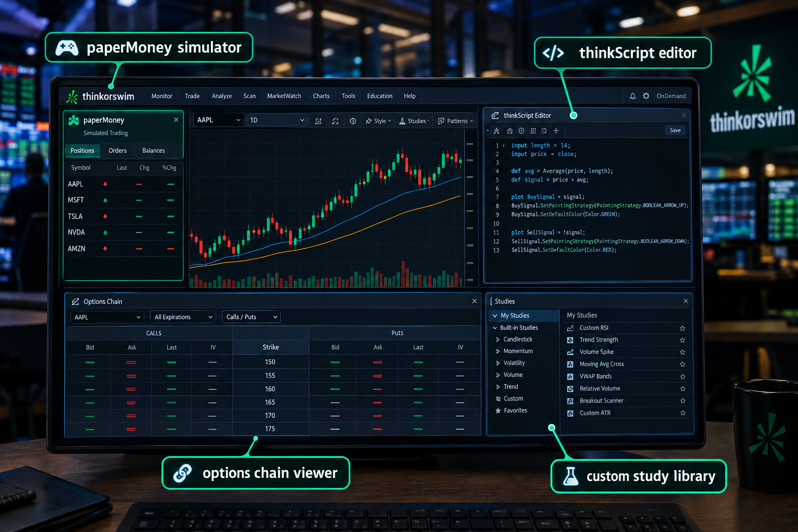Screen dimensions: 798x532
Task: Select the AMZN row in Positions
Action: [123, 249]
